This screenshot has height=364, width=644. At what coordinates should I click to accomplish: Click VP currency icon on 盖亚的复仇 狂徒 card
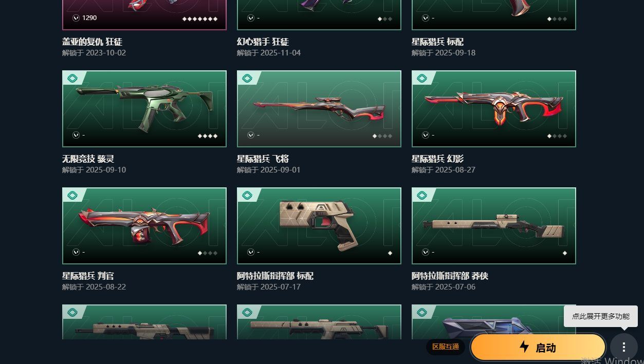[76, 18]
